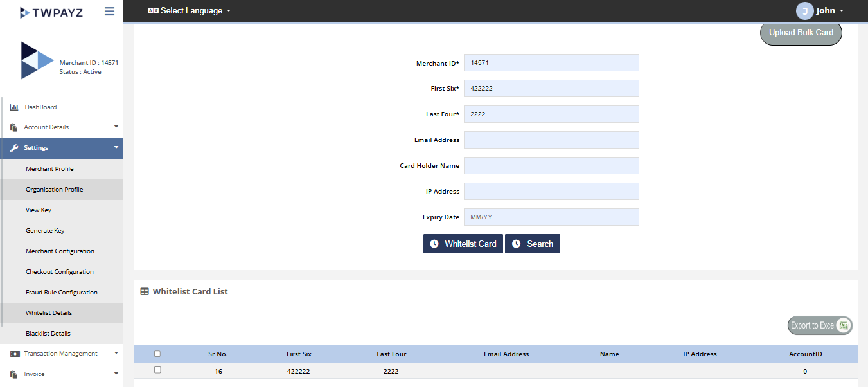Click the TWPAYZ logo in header
The height and width of the screenshot is (387, 868).
pos(51,12)
